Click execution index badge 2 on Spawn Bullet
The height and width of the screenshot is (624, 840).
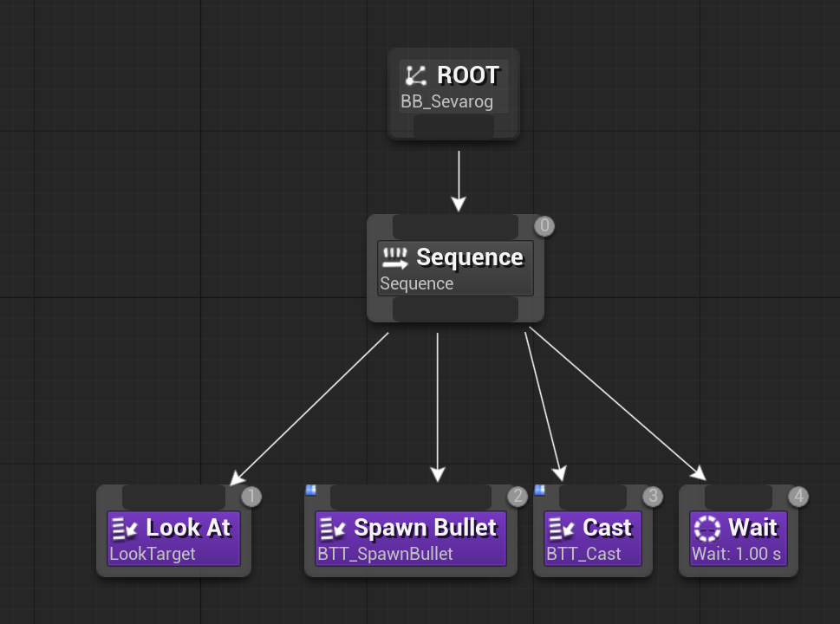point(518,497)
